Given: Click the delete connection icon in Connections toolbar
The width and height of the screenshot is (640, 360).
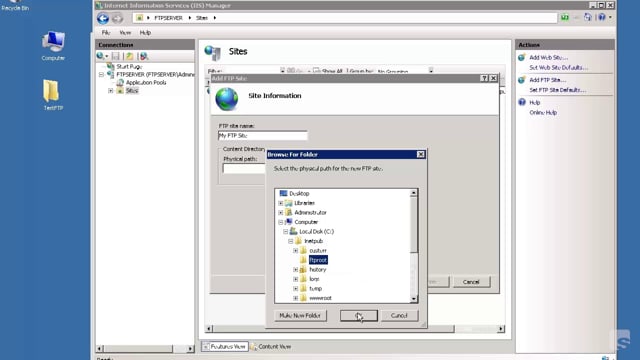Looking at the screenshot, I should [144, 56].
